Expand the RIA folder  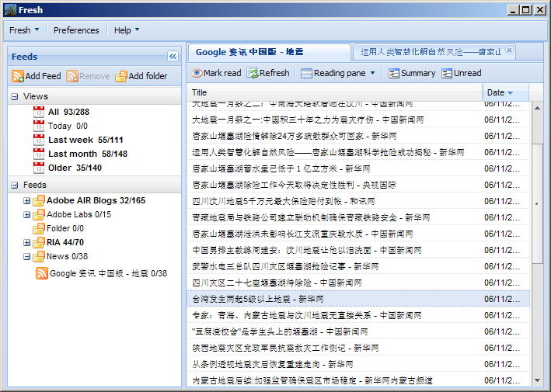[x=26, y=242]
